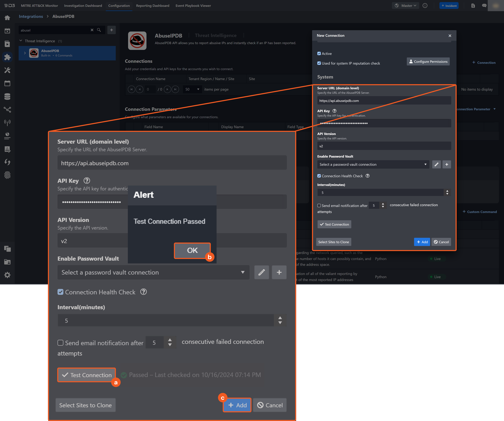
Task: Open the puzzle-piece Integrations sidebar icon
Action: 7,57
